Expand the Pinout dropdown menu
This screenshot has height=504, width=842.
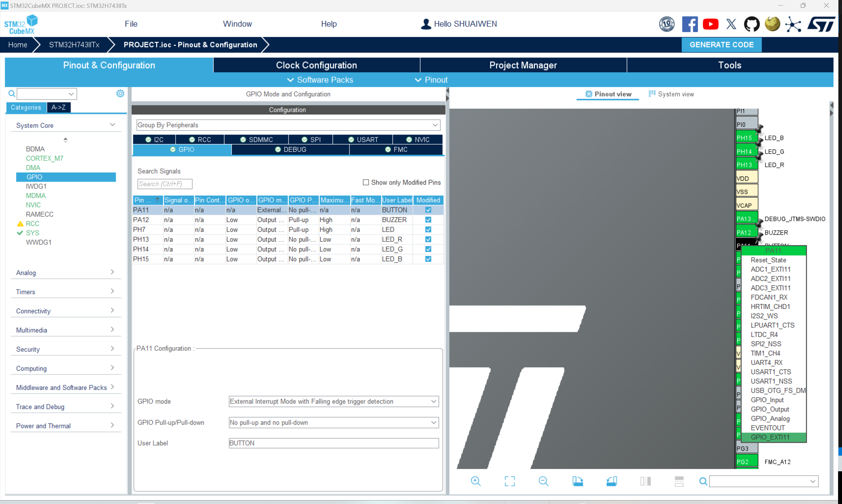coord(431,80)
